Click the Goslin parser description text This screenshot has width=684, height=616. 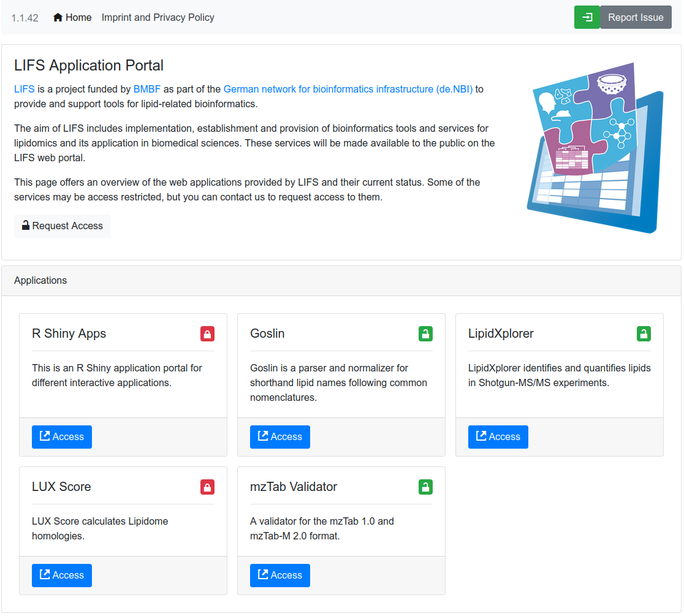click(338, 382)
